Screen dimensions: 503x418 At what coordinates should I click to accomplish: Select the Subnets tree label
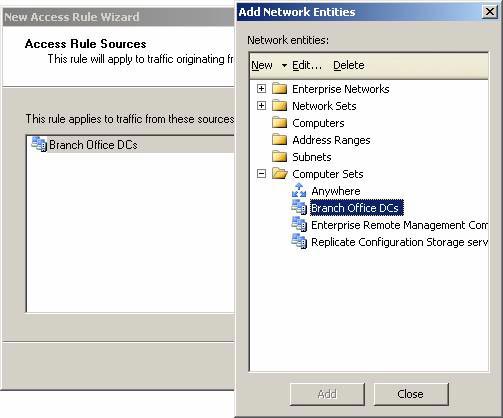point(312,157)
